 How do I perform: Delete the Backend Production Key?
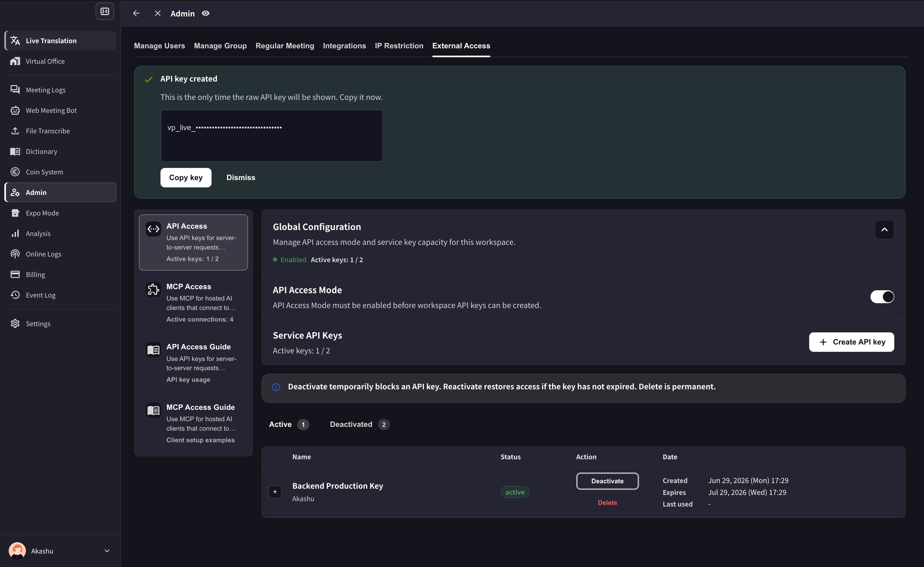coord(607,502)
